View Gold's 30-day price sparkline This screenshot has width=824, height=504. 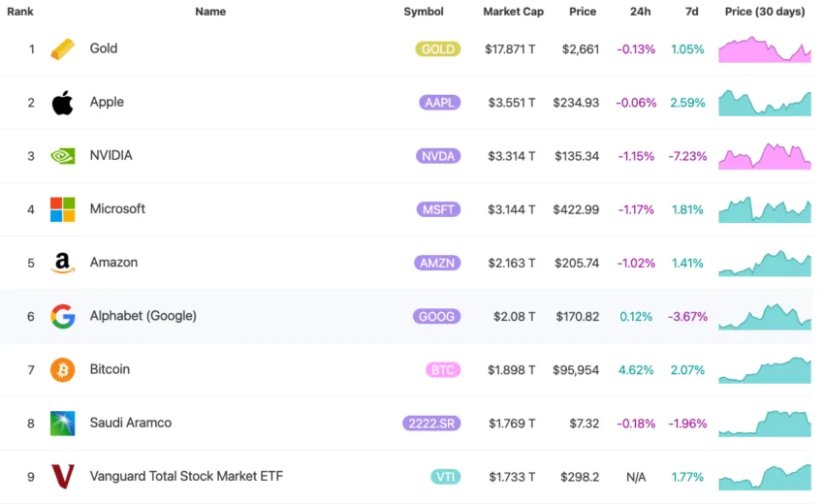tap(765, 49)
